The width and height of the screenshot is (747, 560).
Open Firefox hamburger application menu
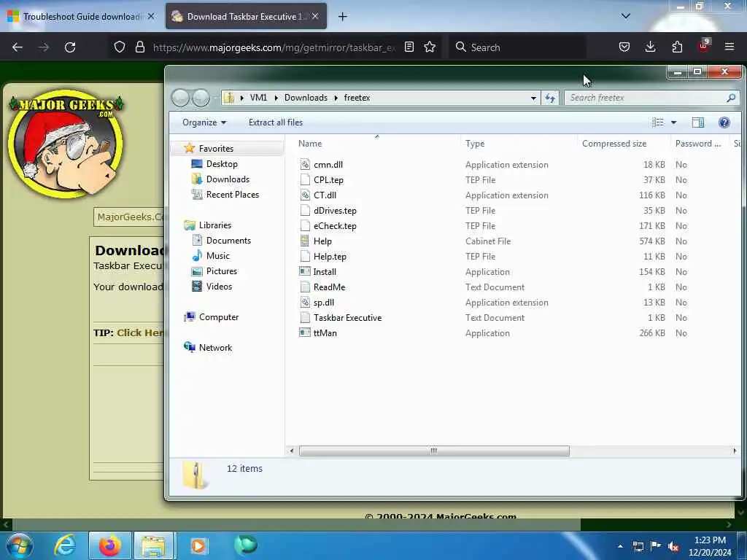coord(729,47)
